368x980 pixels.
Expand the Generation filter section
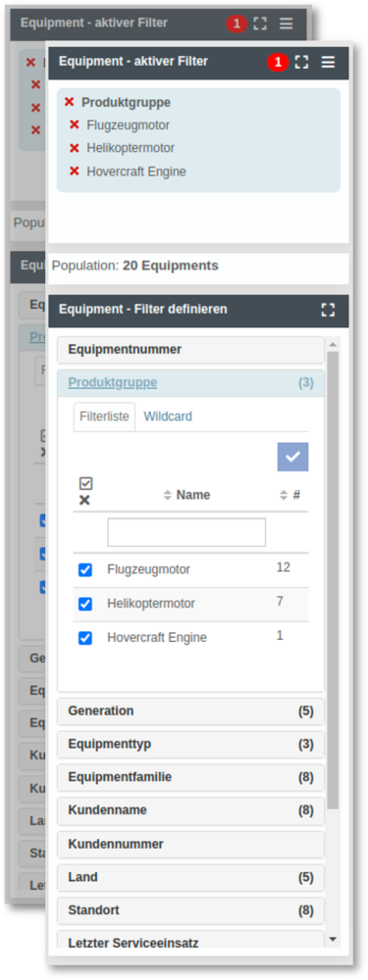click(x=191, y=711)
